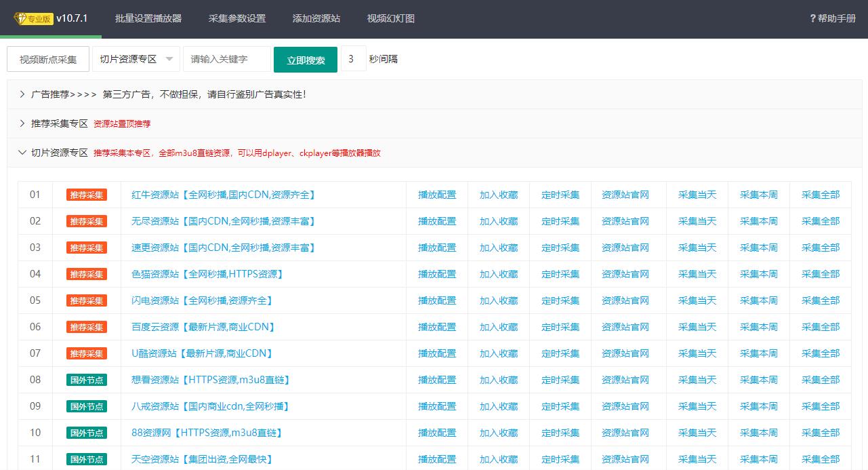
Task: Click the 国外节点 badge beside 想看资源站
Action: coord(87,380)
